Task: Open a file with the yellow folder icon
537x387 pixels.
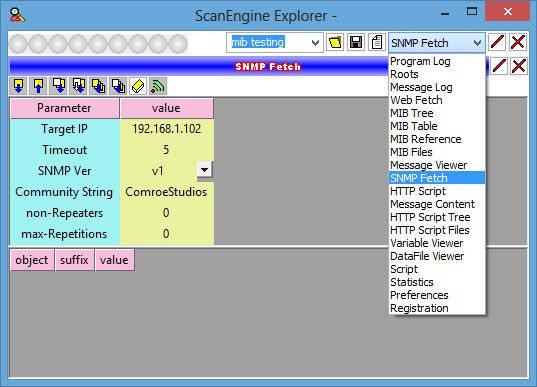Action: 335,43
